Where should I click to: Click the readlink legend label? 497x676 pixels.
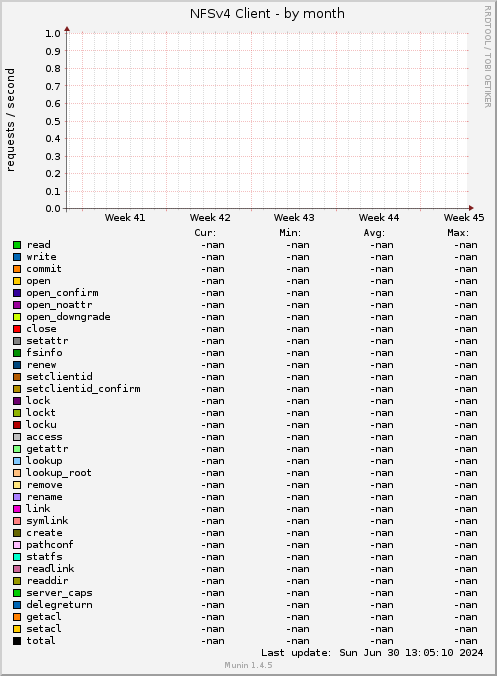tap(50, 569)
